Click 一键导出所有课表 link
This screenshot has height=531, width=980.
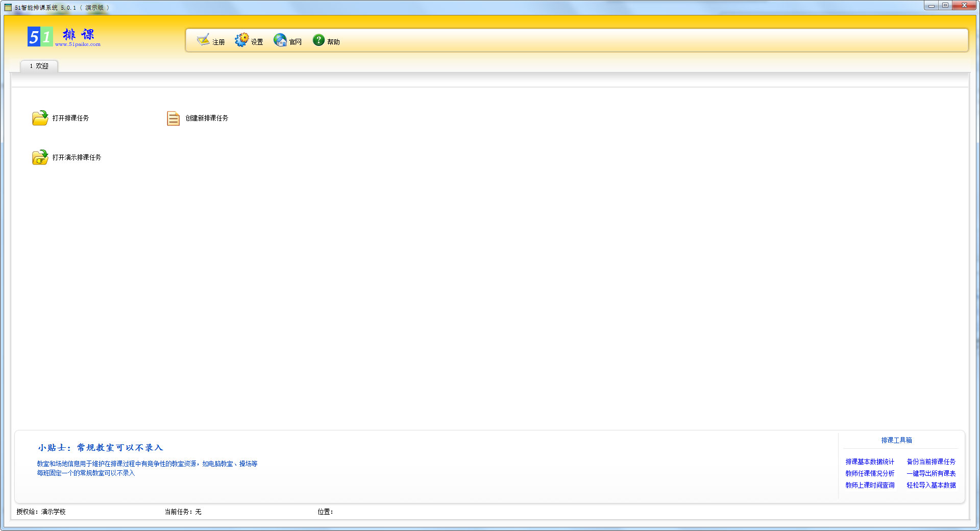(931, 473)
